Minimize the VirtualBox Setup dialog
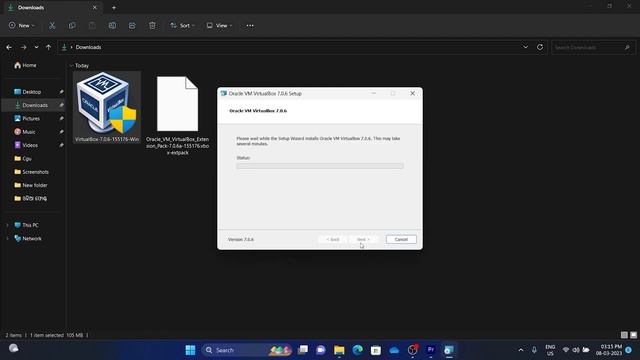Image resolution: width=640 pixels, height=360 pixels. [x=373, y=93]
